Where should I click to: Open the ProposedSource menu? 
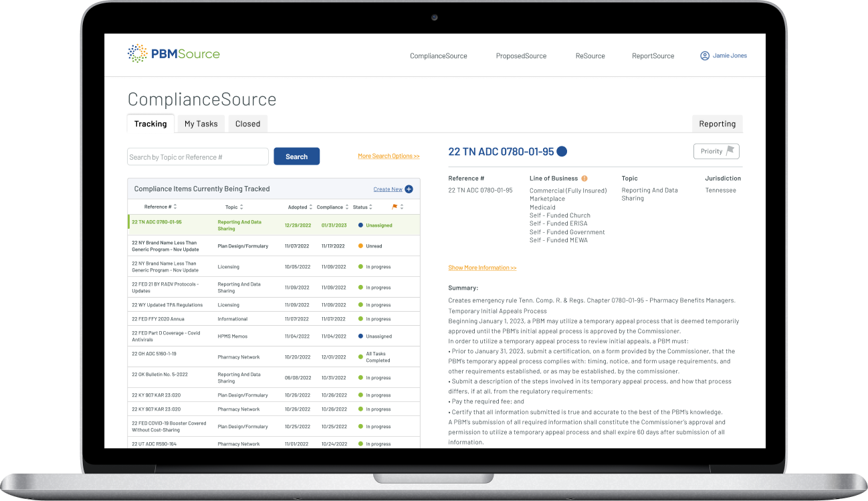coord(521,56)
